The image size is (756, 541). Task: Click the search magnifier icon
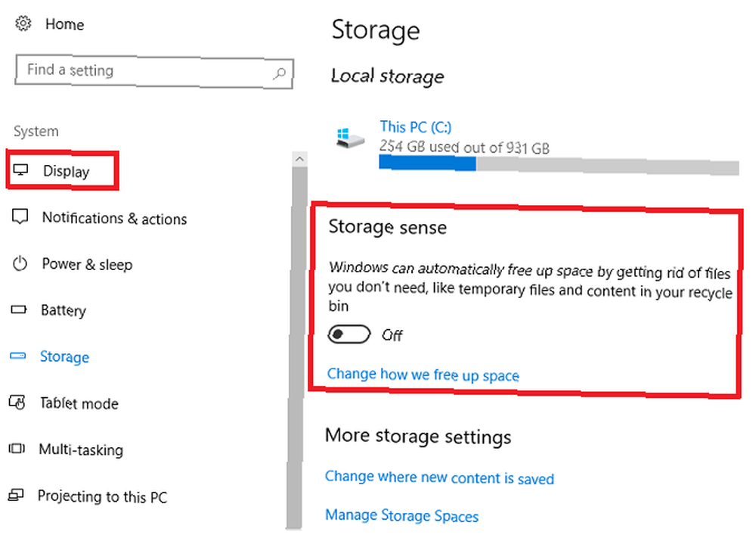279,73
